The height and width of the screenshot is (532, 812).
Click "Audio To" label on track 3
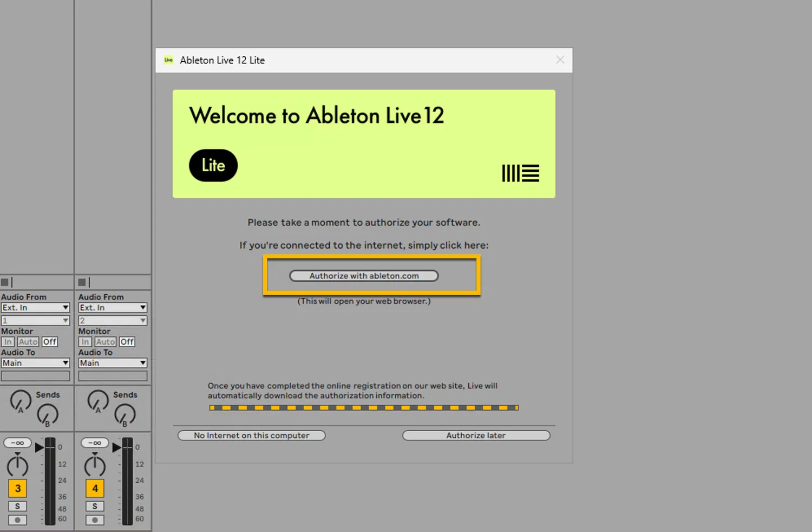coord(18,352)
